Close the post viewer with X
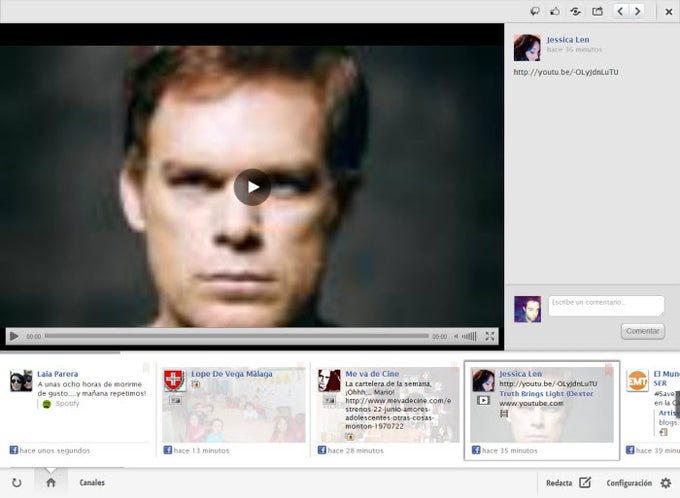680x498 pixels. pos(669,12)
